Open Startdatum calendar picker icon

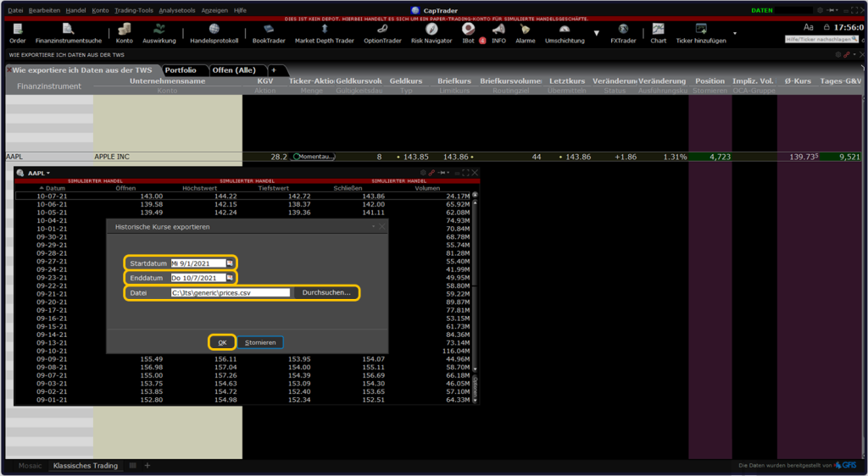(231, 263)
